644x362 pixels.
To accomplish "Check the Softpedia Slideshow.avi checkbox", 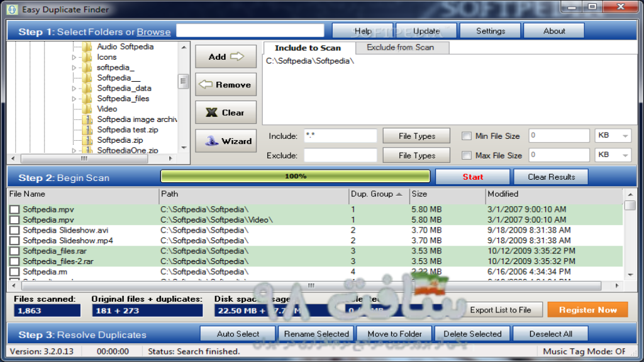I will coord(14,230).
